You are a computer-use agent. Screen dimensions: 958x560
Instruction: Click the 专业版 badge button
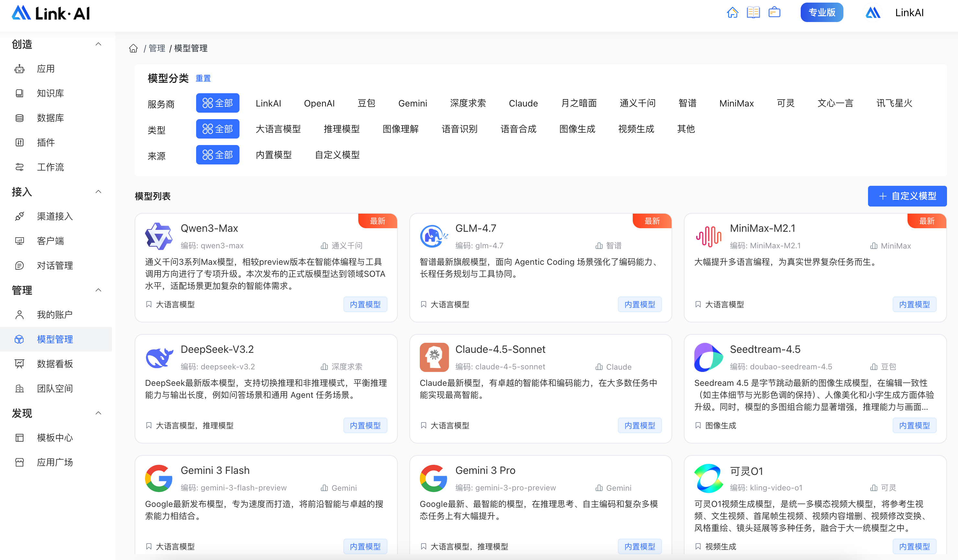click(821, 13)
